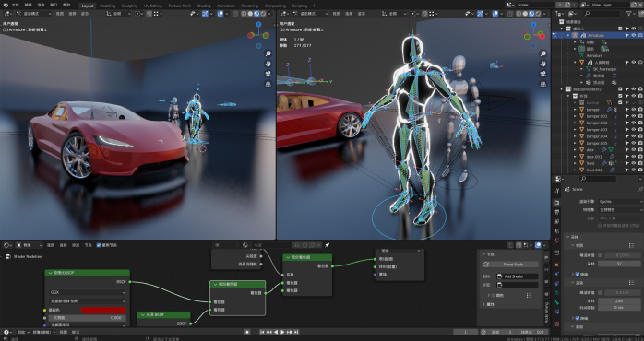Viewport: 644px width, 341px height.
Task: Switch right viewport to wireframe shading
Action: 519,14
